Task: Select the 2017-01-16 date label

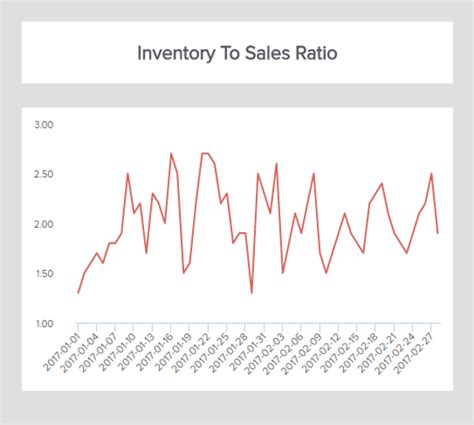Action: pyautogui.click(x=156, y=352)
